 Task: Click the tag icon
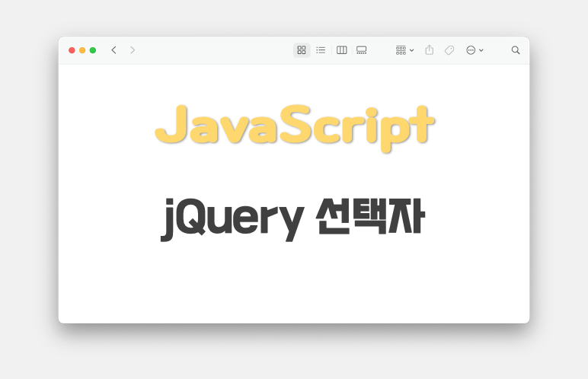[449, 50]
